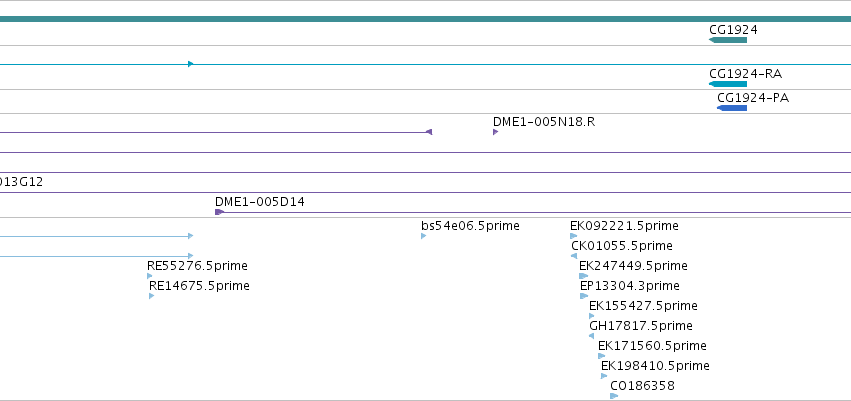This screenshot has width=851, height=401.
Task: Click the thick teal chromosome bar
Action: point(426,19)
